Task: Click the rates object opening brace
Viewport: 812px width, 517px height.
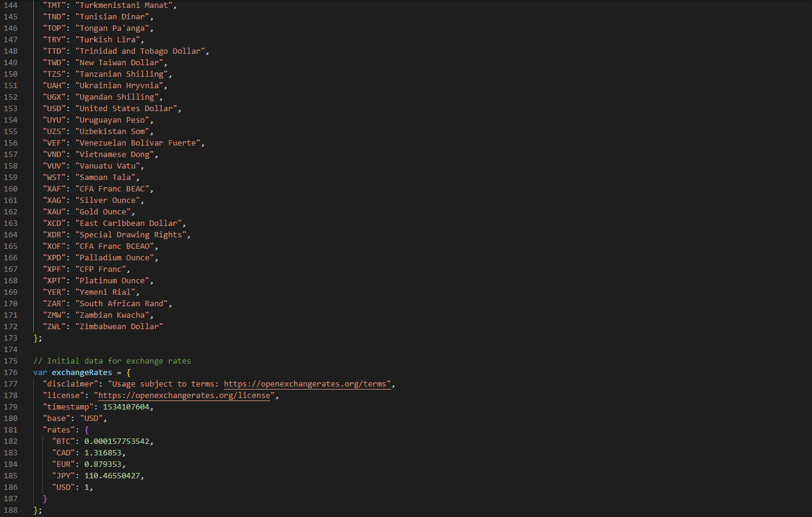Action: pos(86,429)
